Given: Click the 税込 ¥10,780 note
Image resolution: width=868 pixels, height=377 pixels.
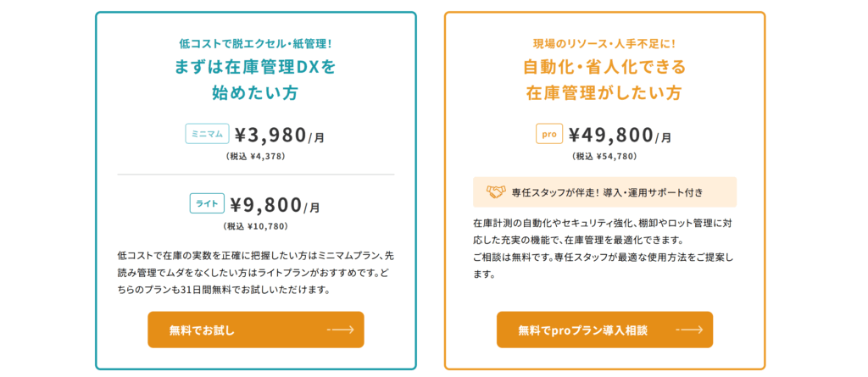Looking at the screenshot, I should coord(256,226).
